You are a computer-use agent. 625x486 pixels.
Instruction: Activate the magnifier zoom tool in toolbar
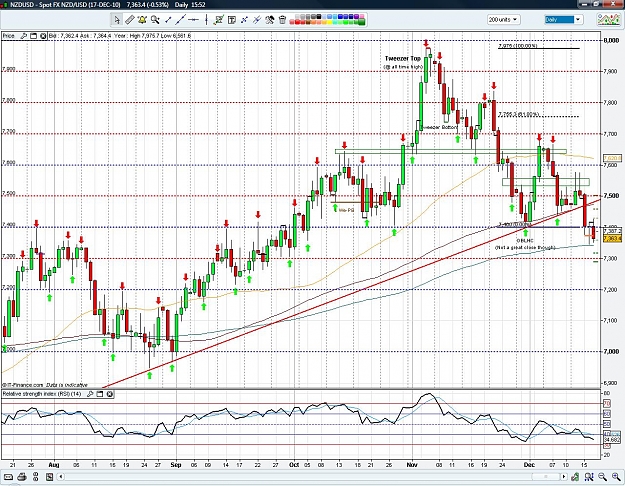click(x=155, y=20)
